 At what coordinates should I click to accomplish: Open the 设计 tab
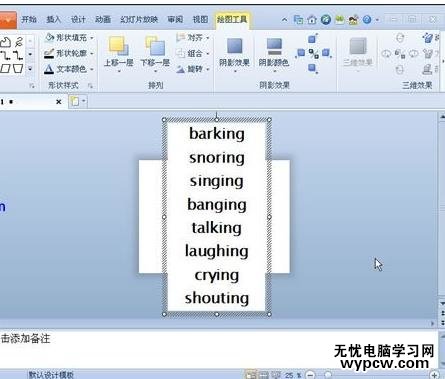pos(78,20)
